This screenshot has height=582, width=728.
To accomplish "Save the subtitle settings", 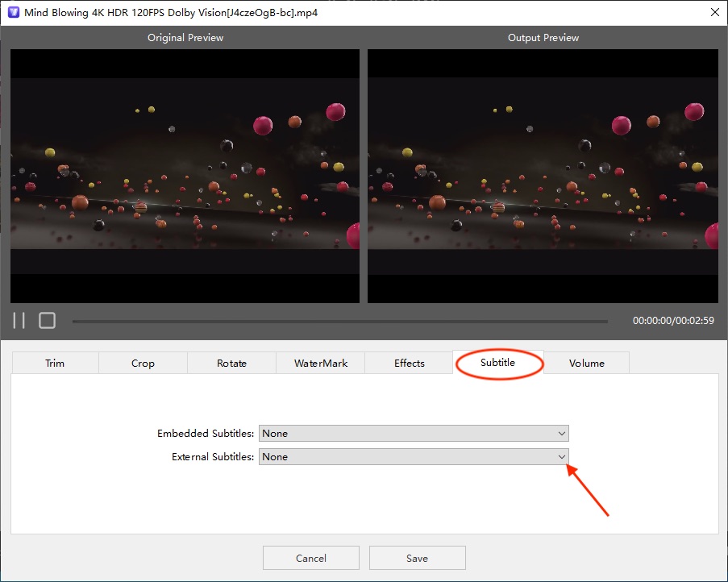I will coord(417,558).
